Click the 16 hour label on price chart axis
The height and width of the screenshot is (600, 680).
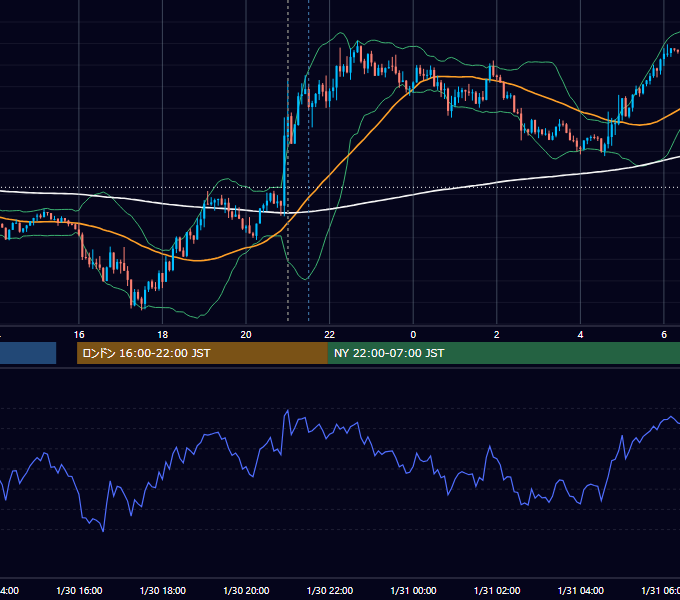point(79,335)
